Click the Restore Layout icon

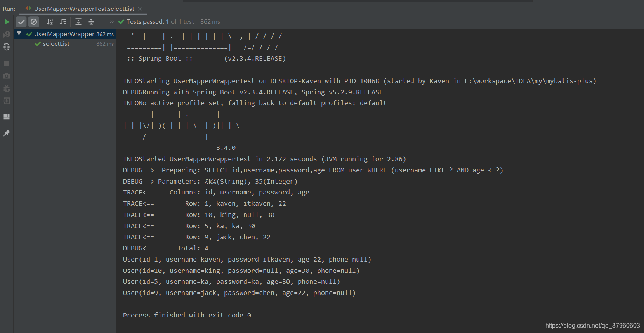pyautogui.click(x=7, y=116)
